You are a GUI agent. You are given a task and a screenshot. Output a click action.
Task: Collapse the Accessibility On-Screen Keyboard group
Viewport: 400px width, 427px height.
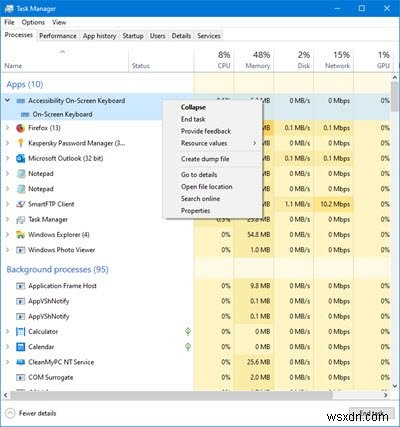click(x=7, y=100)
